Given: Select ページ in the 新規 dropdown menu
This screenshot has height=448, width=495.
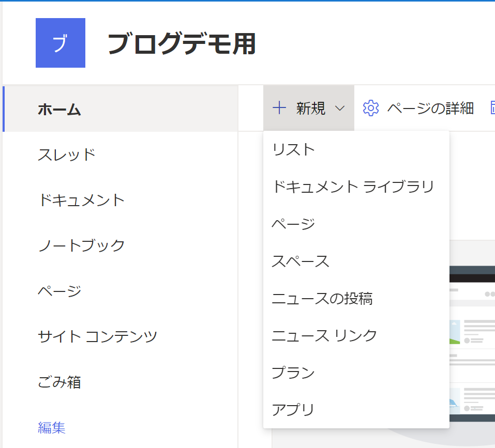Looking at the screenshot, I should pos(356,224).
